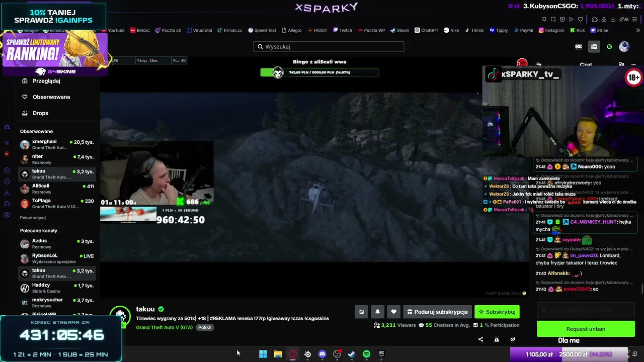Open File Explorer from taskbar
Image resolution: width=644 pixels, height=362 pixels.
point(278,354)
